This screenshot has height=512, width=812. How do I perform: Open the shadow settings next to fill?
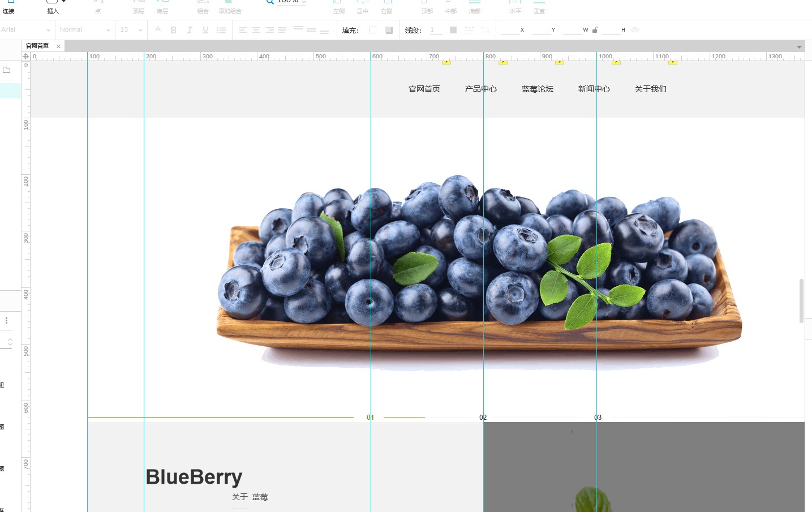click(389, 30)
